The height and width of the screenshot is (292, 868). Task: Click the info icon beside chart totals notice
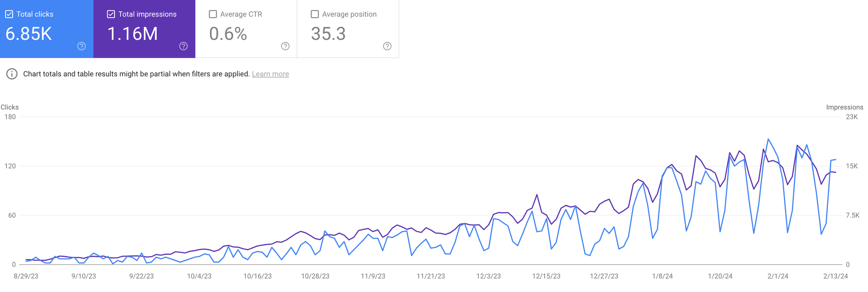point(12,74)
